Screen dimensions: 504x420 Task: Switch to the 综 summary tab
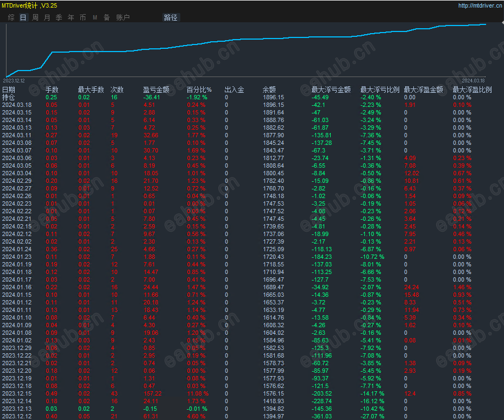click(11, 17)
